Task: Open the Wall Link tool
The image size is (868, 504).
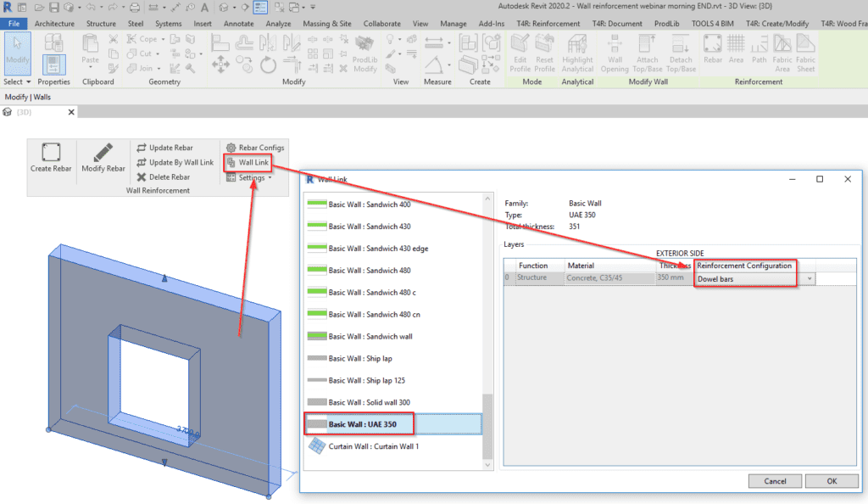Action: (248, 162)
